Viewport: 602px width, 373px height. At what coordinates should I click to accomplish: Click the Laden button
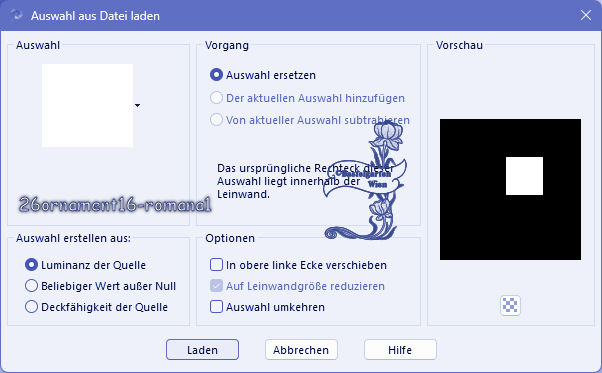[202, 350]
